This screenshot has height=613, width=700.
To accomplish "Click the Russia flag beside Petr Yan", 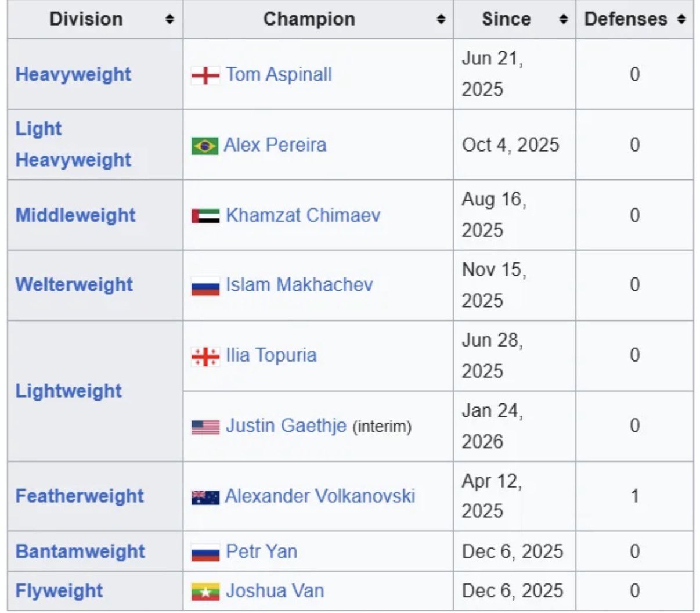I will 205,553.
